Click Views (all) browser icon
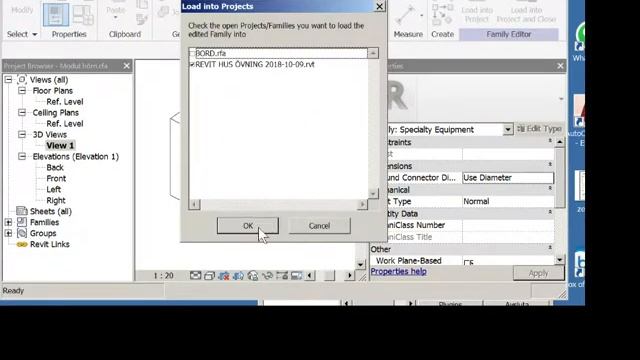The width and height of the screenshot is (640, 360). [x=22, y=80]
